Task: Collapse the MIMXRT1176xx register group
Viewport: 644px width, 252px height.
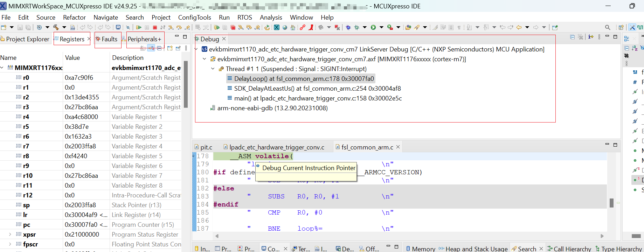Action: [2, 68]
